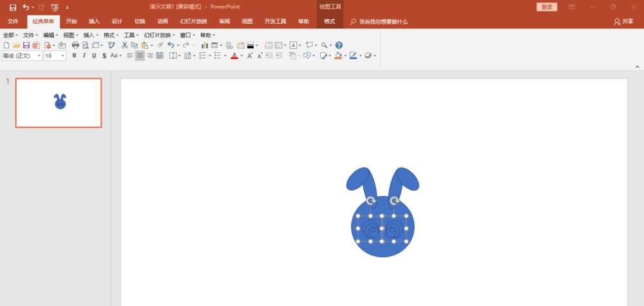
Task: Click the paperclip attachment icon
Action: 62,45
